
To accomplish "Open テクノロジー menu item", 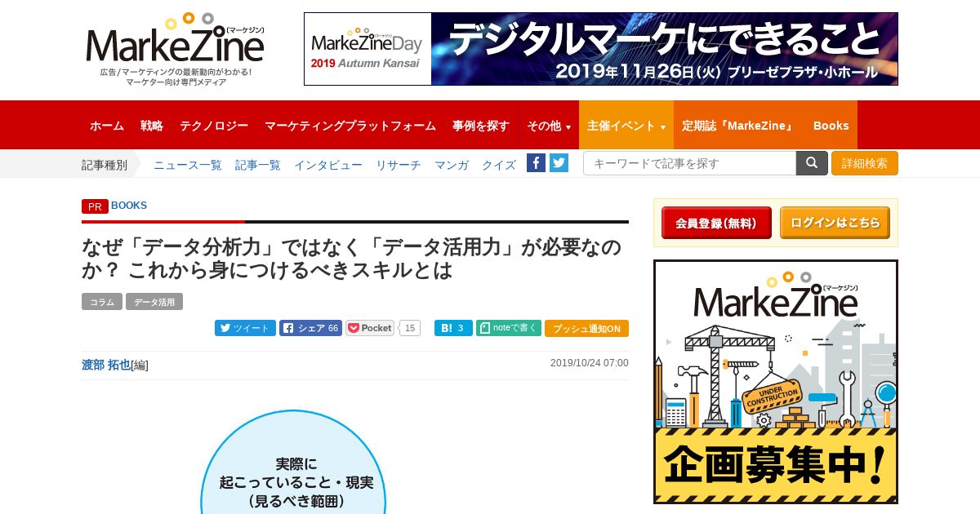I will click(214, 126).
